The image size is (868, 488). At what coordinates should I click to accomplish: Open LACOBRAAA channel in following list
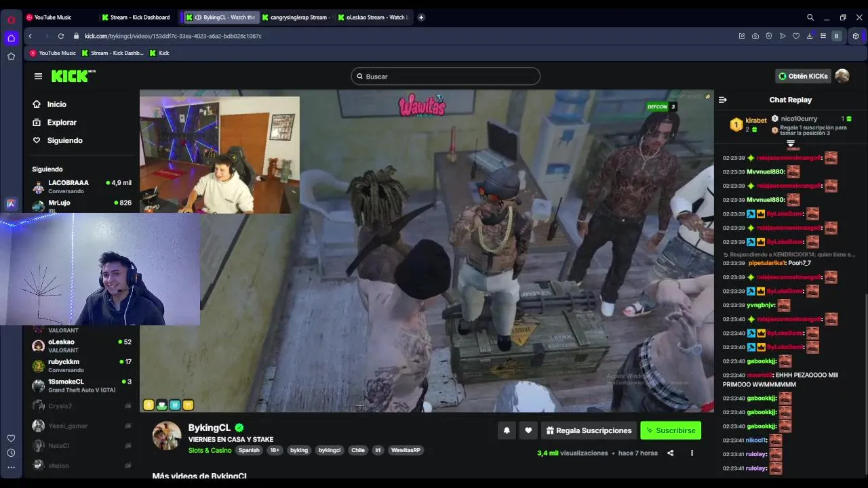point(81,186)
